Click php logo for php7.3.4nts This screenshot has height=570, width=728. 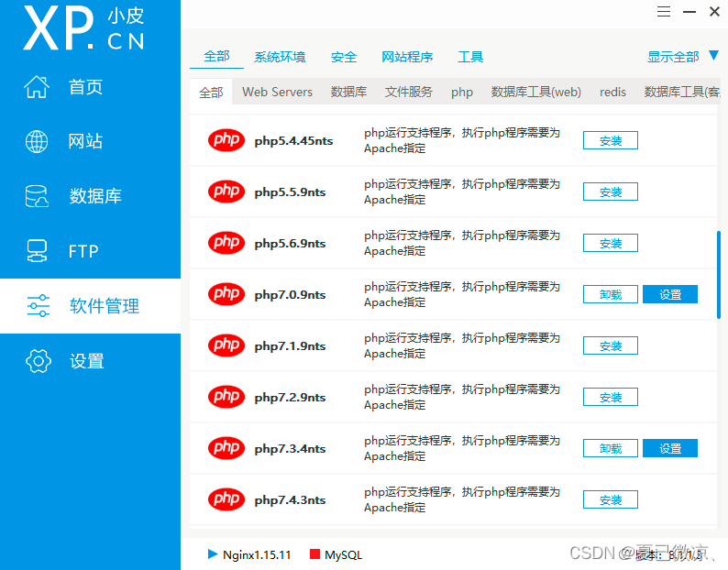pyautogui.click(x=226, y=448)
